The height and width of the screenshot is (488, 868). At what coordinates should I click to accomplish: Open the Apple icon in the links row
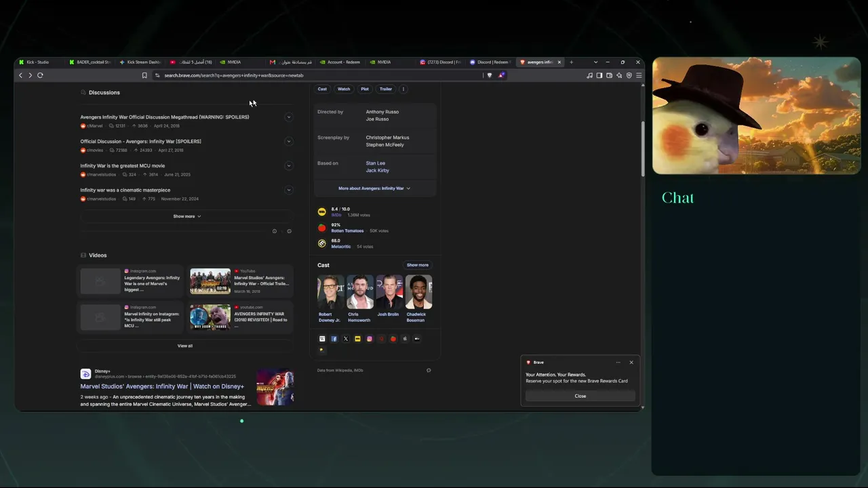pyautogui.click(x=405, y=339)
